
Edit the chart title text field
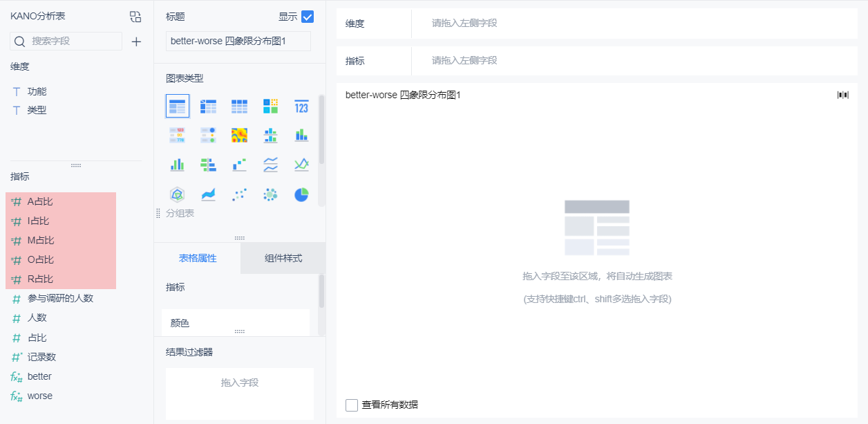238,41
